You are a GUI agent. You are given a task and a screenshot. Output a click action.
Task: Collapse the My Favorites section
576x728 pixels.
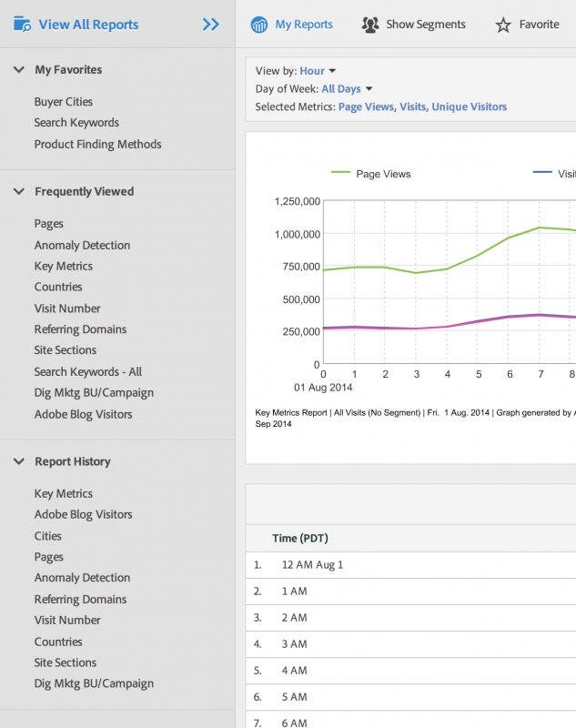(18, 69)
